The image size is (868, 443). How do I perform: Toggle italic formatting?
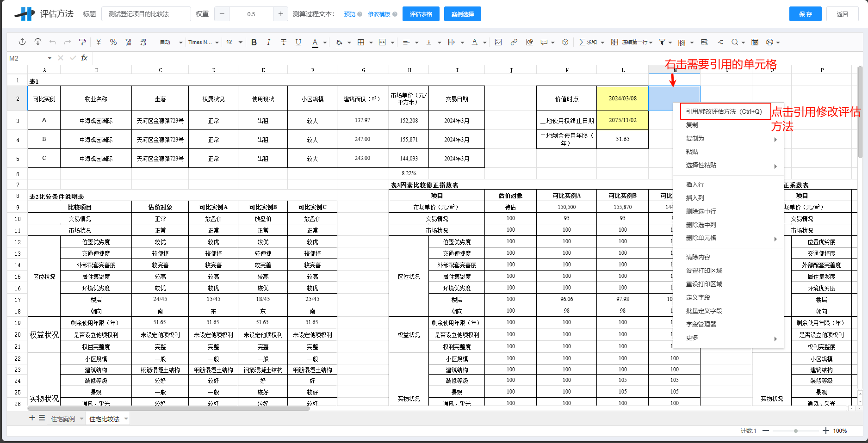point(268,42)
